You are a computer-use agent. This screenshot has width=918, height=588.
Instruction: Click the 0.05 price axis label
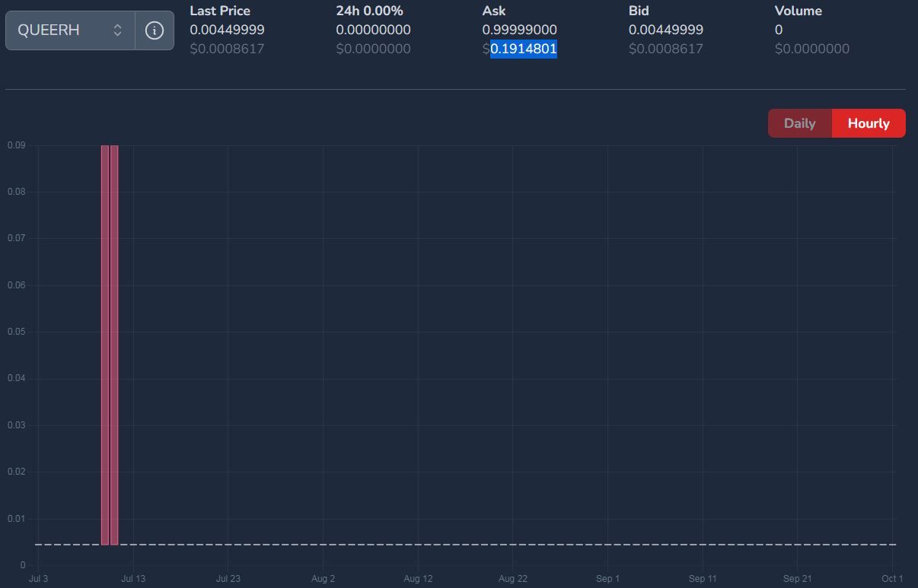coord(16,332)
